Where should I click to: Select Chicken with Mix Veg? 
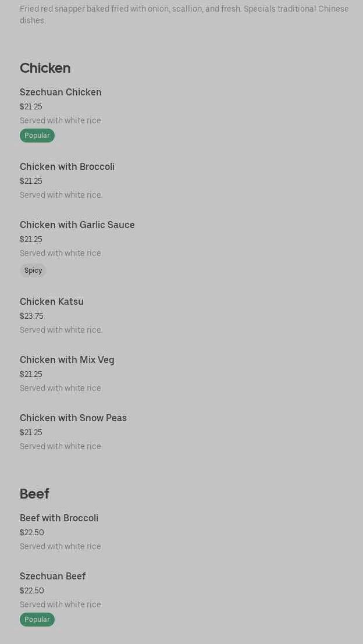tap(67, 360)
